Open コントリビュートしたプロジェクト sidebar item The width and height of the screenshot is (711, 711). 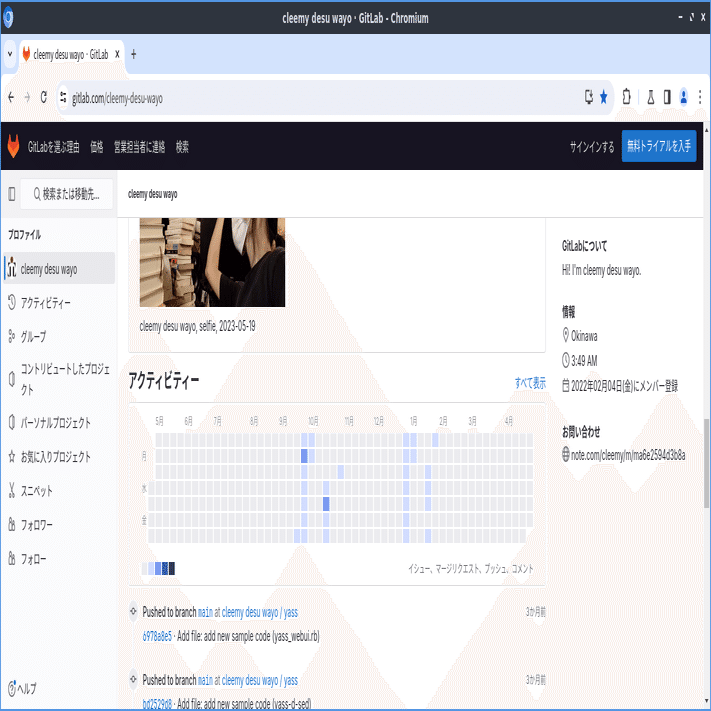pyautogui.click(x=59, y=379)
